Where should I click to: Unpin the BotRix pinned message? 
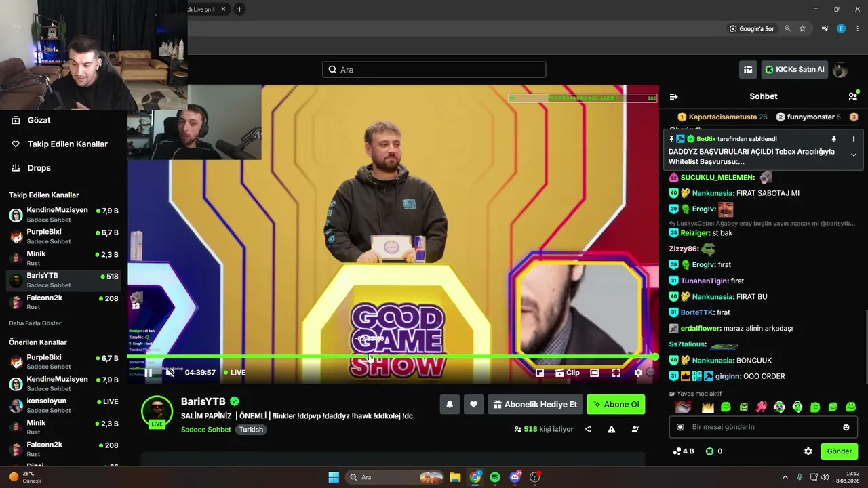pos(834,139)
